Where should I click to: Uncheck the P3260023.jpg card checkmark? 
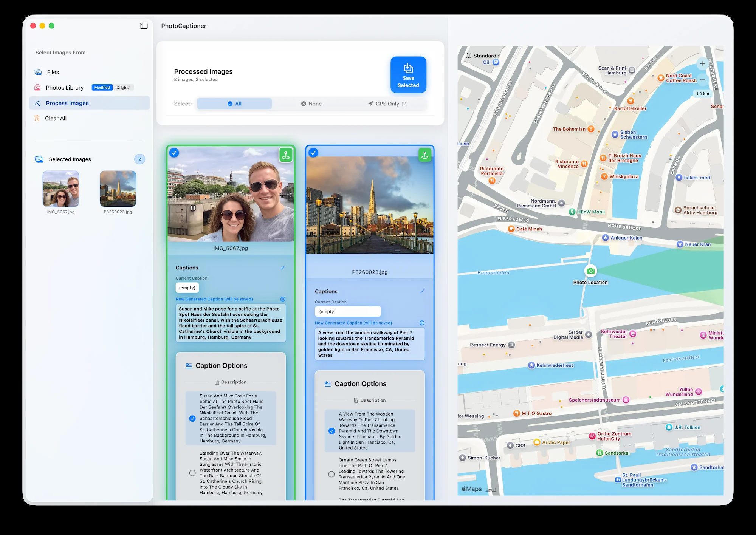coord(313,153)
